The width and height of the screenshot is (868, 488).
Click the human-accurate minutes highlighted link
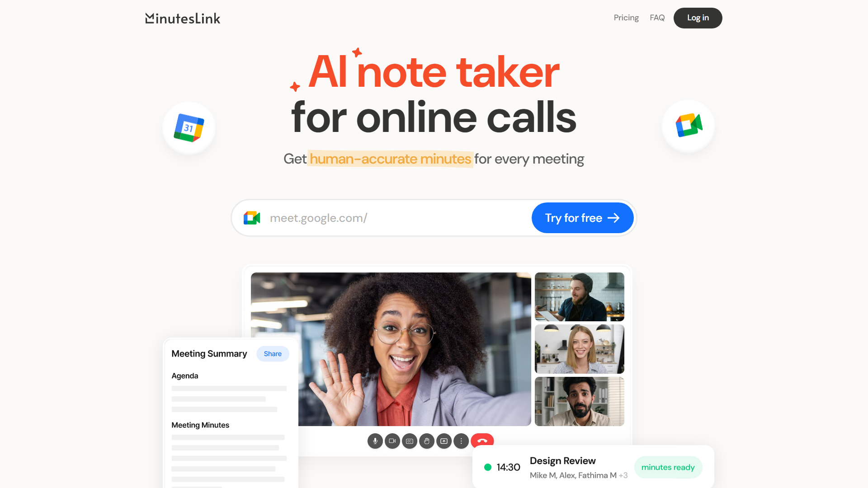(390, 159)
